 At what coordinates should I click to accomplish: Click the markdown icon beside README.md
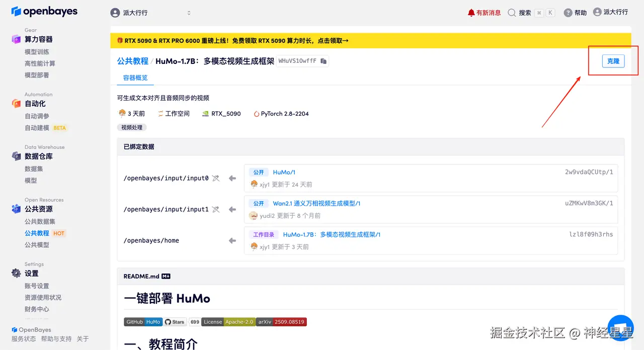166,276
